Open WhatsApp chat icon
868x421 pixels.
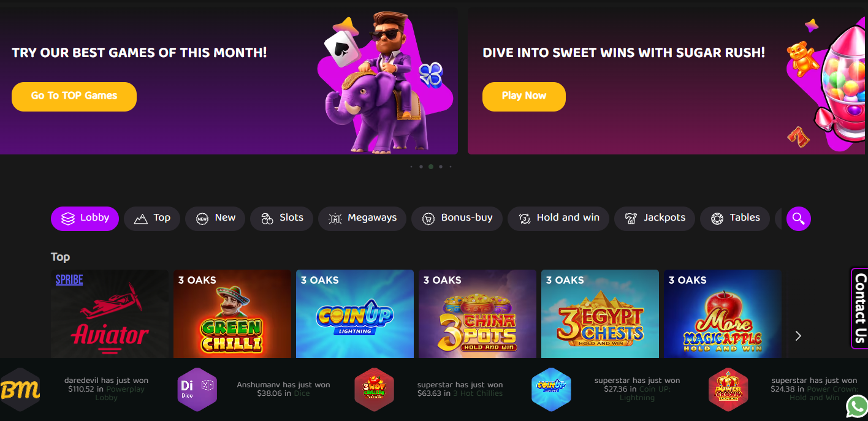[856, 406]
